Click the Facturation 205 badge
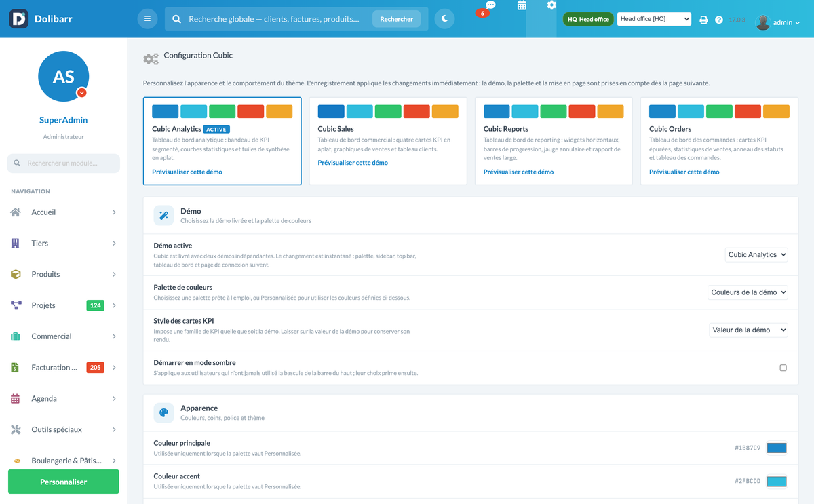Screen dimensions: 814x504 point(96,368)
